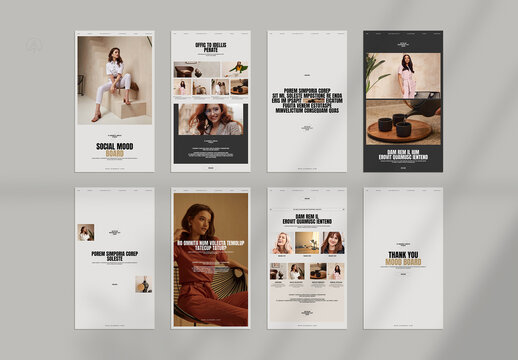518x360 pixels.
Task: Select the small vase thumbnail below 'POREM SIMPORIA COREP SOLESTE'
Action: pos(144,284)
